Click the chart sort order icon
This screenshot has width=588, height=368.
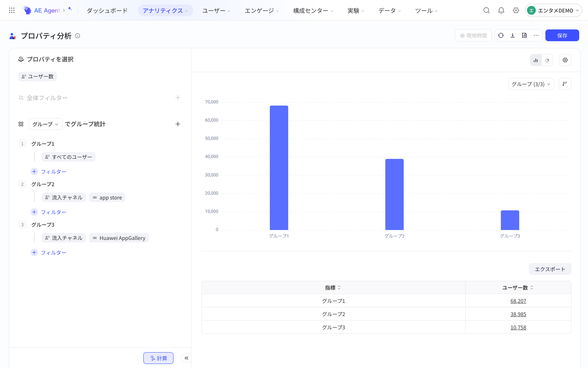tap(565, 84)
